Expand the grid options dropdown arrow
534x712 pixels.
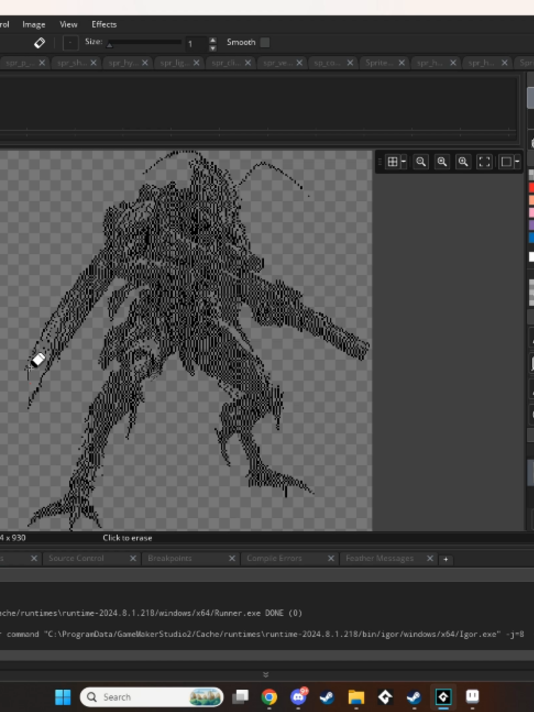[403, 162]
